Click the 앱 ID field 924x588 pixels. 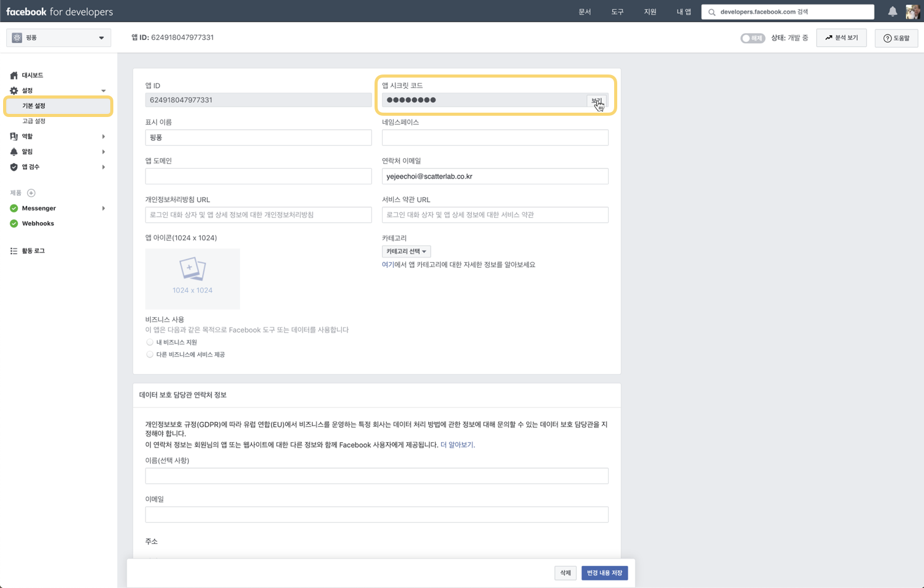(x=258, y=100)
